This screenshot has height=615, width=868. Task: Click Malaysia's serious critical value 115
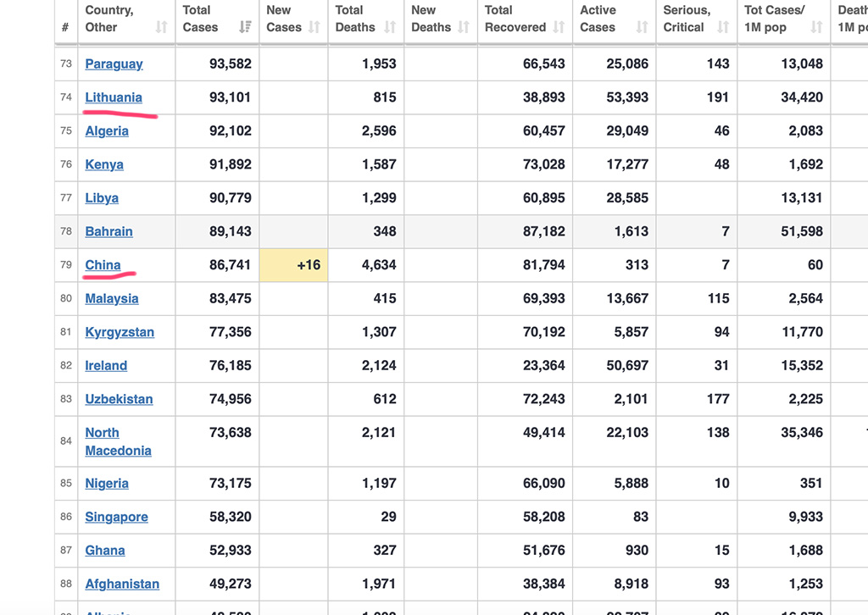(x=719, y=299)
